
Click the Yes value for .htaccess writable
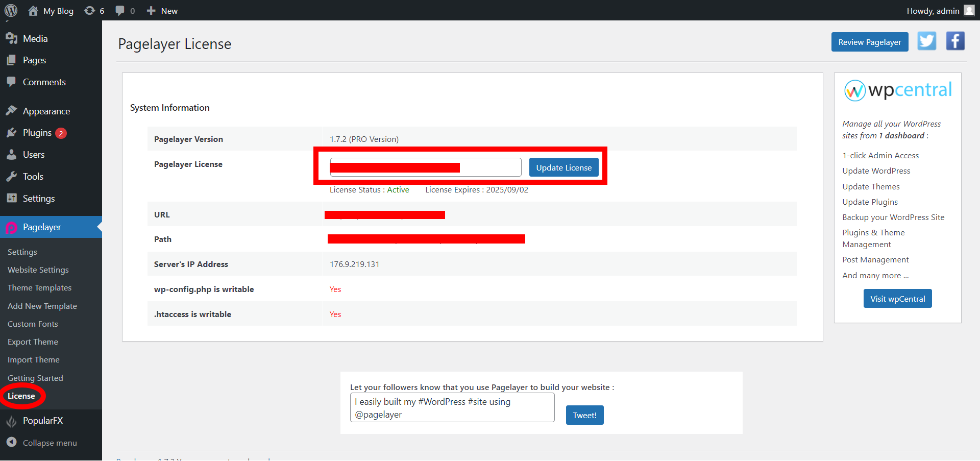coord(335,314)
